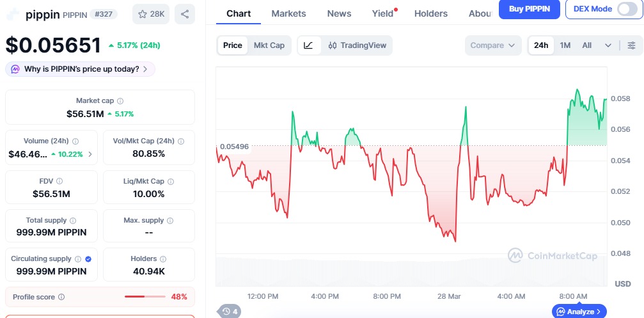The width and height of the screenshot is (644, 318).
Task: Click the 0.058 price axis label
Action: 619,99
